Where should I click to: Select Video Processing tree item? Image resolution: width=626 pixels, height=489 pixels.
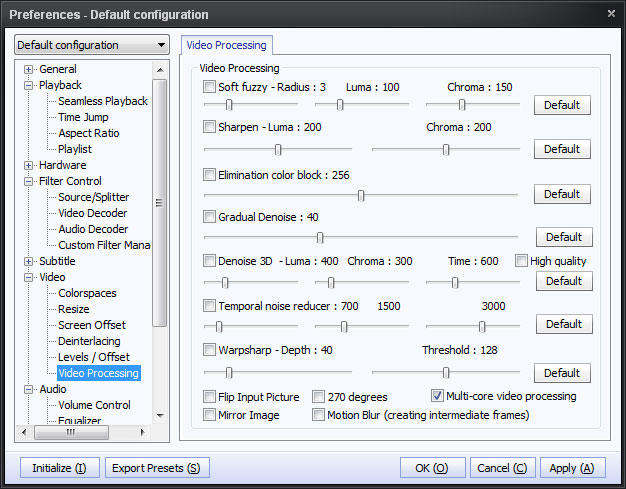coord(99,373)
